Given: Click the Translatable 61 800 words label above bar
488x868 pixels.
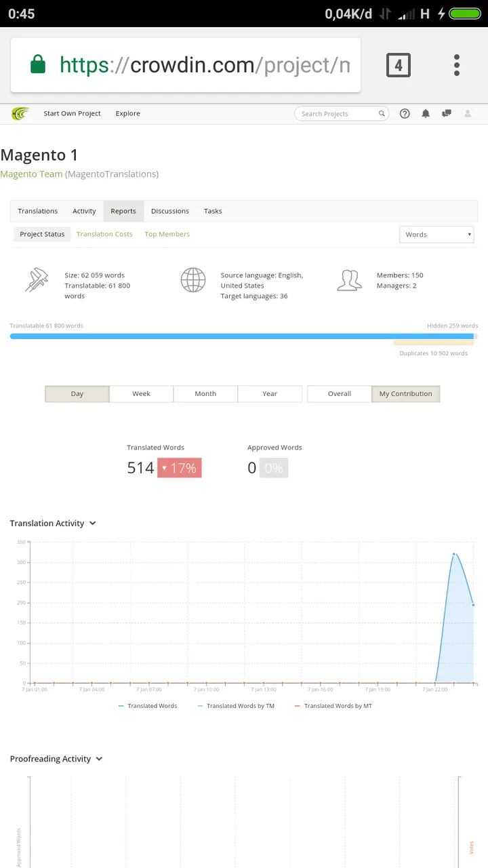Looking at the screenshot, I should tap(46, 325).
